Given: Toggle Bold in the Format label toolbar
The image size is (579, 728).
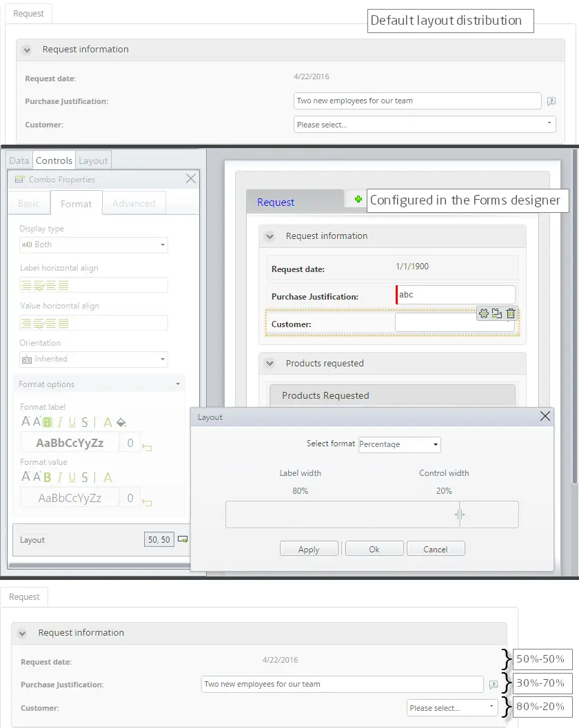Looking at the screenshot, I should click(47, 422).
